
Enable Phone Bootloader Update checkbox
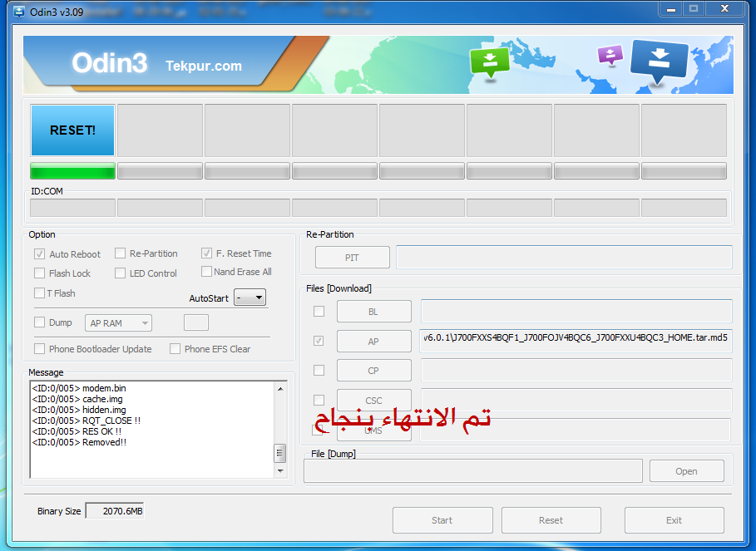[x=40, y=349]
